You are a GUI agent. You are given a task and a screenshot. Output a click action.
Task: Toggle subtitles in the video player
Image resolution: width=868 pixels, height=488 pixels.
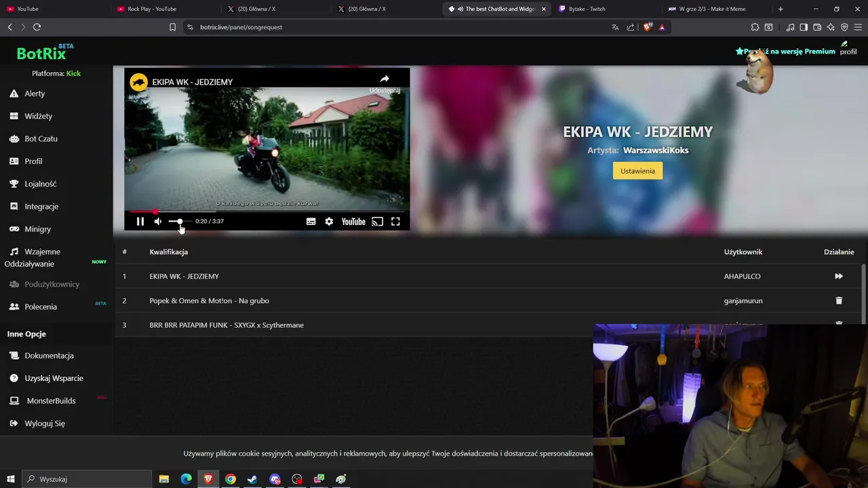point(311,222)
